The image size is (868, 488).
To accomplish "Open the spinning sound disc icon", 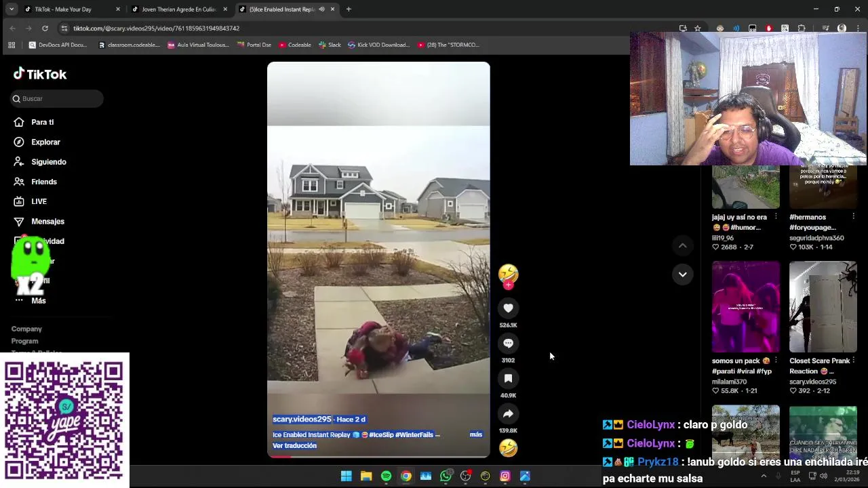I will [508, 448].
